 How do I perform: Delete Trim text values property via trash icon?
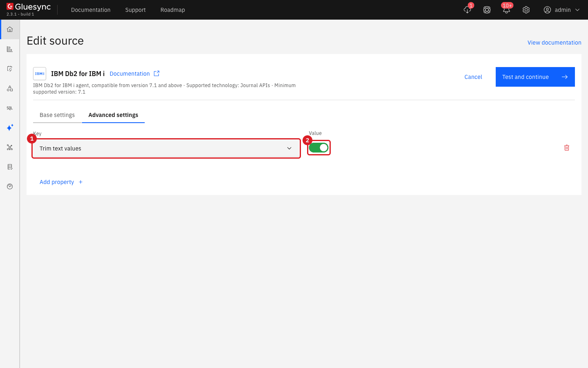(x=567, y=148)
